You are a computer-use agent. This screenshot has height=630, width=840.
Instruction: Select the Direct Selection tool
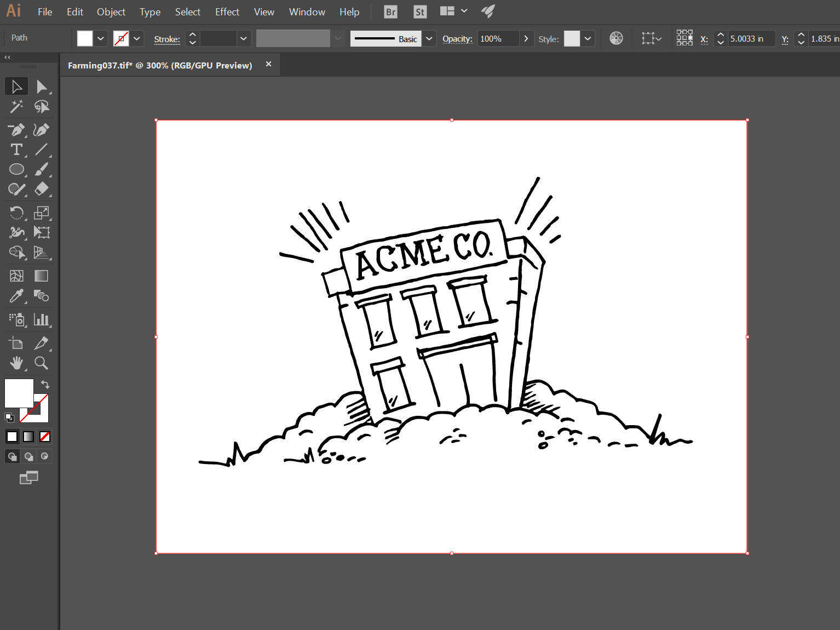click(42, 86)
